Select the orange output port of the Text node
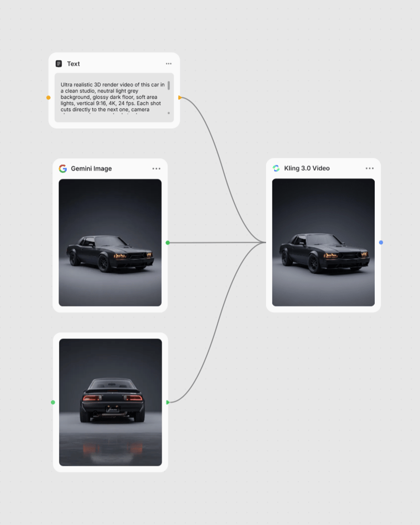Viewport: 420px width, 525px height. click(180, 98)
